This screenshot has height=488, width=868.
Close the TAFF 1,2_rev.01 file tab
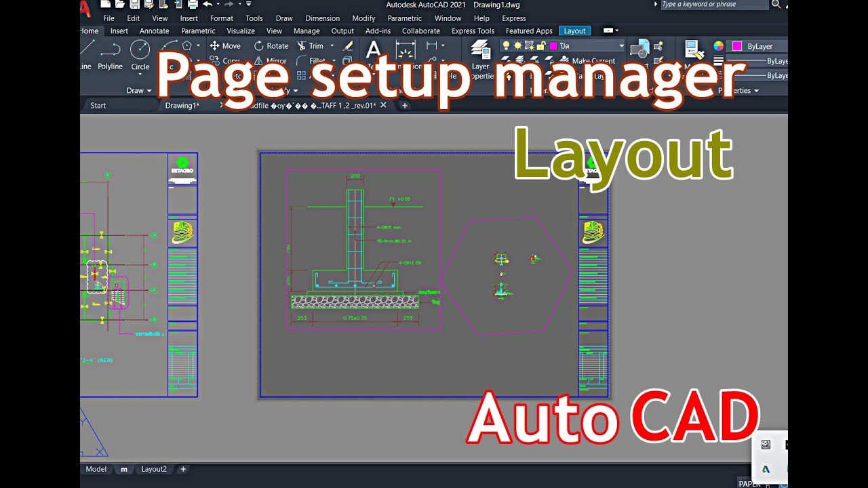(383, 105)
